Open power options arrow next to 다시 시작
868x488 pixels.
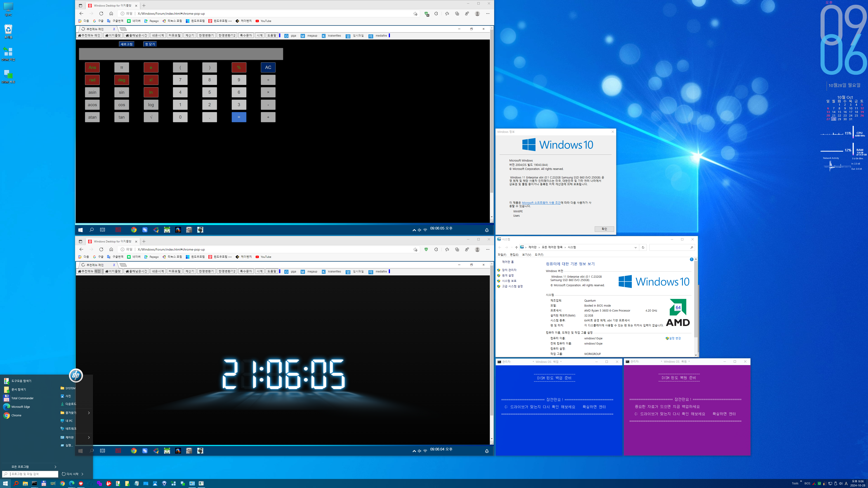coord(82,474)
